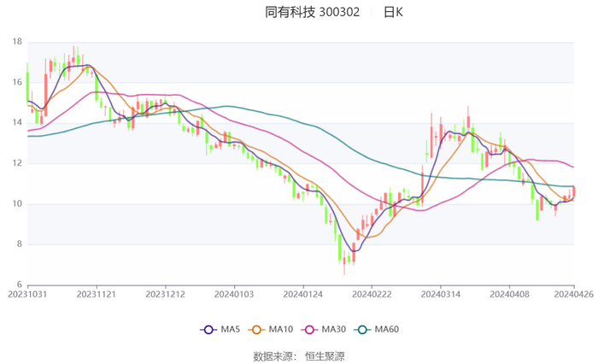Viewport: 598px width, 364px height.
Task: Select the 日K period label
Action: (393, 13)
